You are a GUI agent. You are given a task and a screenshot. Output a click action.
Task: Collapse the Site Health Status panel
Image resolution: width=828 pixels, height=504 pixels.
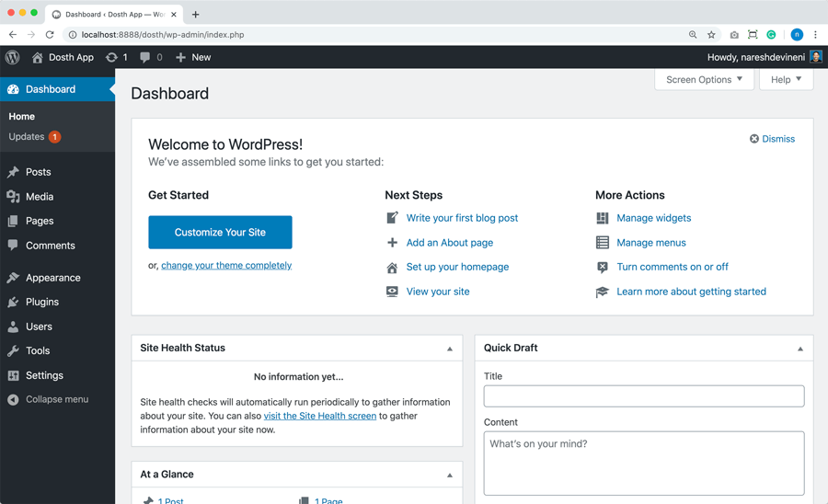coord(450,349)
